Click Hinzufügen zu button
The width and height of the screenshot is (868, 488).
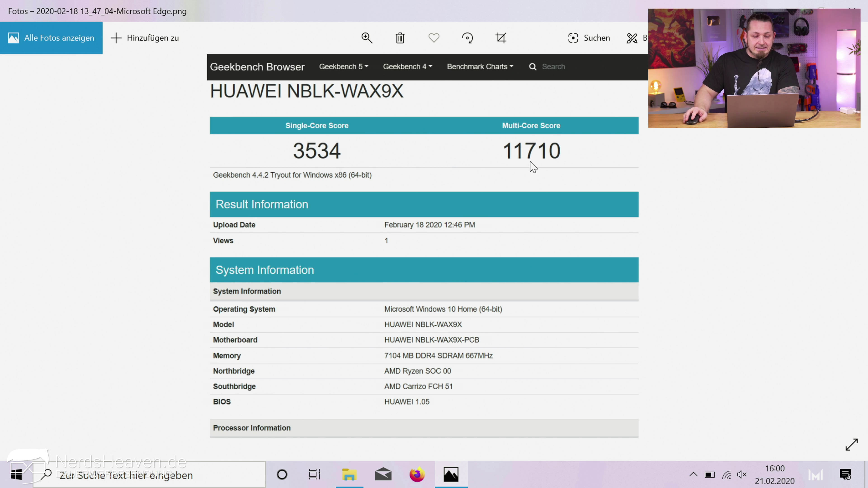coord(145,38)
